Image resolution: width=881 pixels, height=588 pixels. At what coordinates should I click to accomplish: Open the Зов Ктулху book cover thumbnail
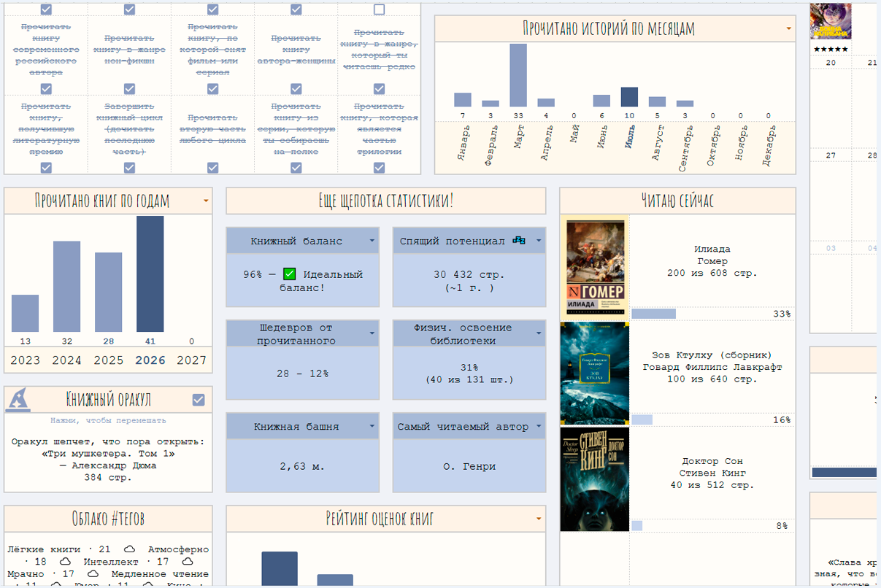coord(595,374)
